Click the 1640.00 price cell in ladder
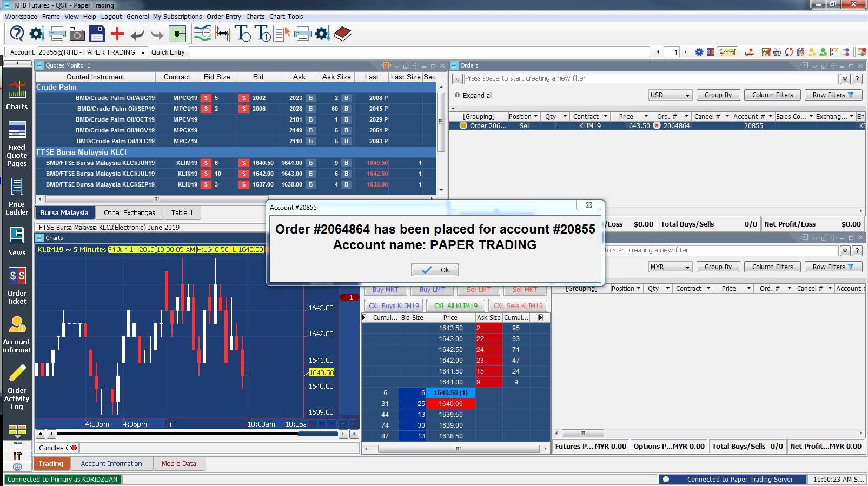Image resolution: width=868 pixels, height=486 pixels. point(450,403)
